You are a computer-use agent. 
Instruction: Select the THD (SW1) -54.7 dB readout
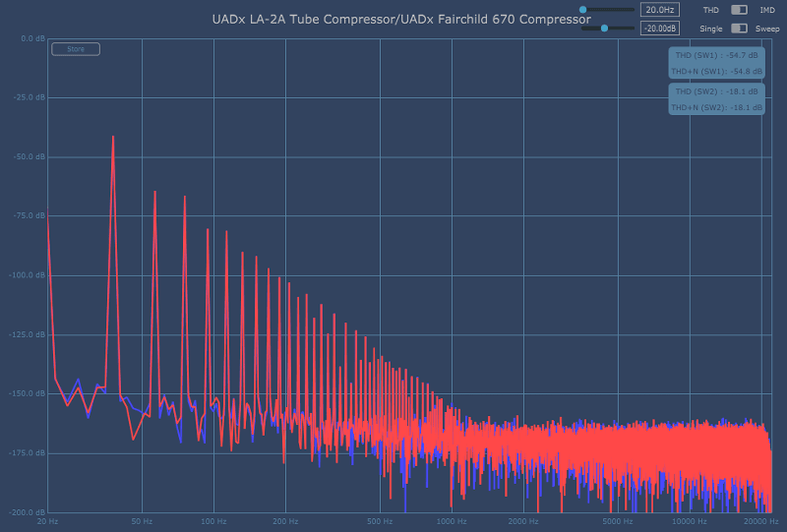coord(716,55)
